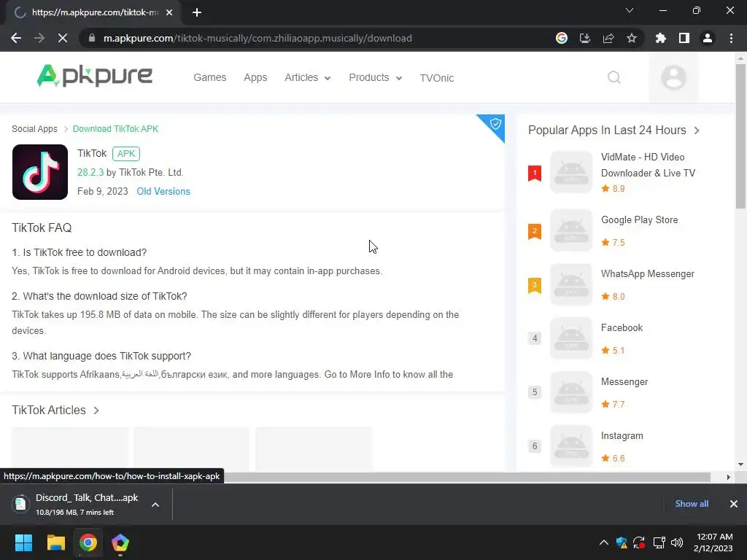Screen dimensions: 747x560
Task: Click the address bar URL
Action: point(258,38)
